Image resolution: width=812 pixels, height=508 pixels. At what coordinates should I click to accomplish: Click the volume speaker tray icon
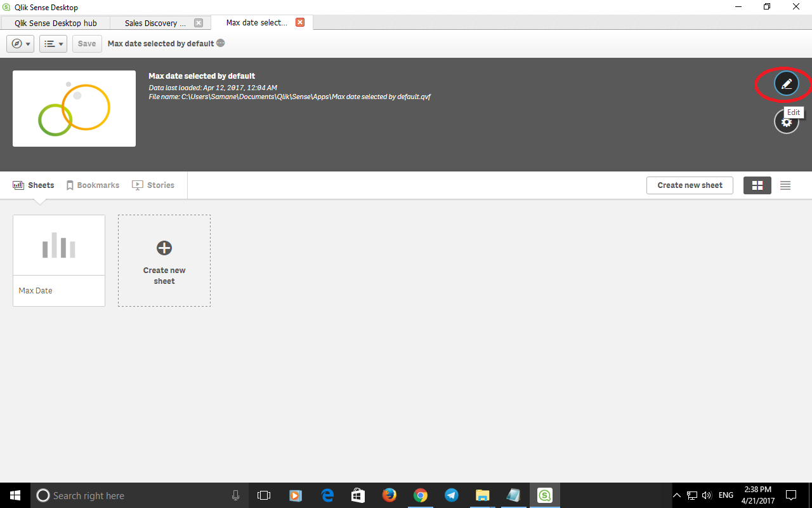pyautogui.click(x=707, y=495)
